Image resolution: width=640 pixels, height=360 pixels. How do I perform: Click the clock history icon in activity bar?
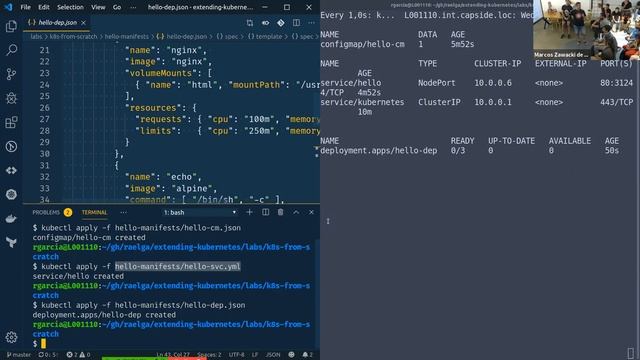coord(11,146)
